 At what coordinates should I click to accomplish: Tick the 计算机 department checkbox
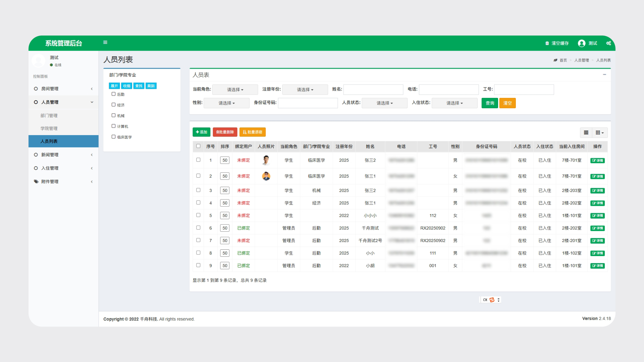(113, 126)
